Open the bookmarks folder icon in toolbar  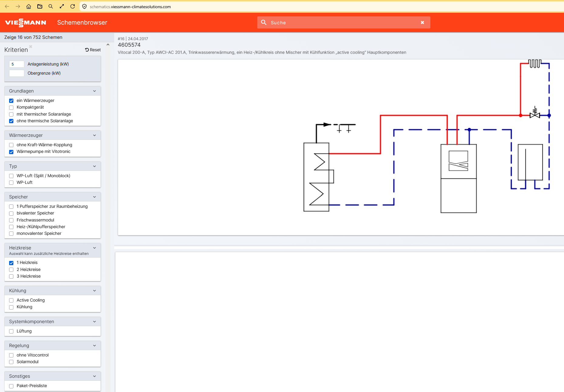click(x=40, y=6)
